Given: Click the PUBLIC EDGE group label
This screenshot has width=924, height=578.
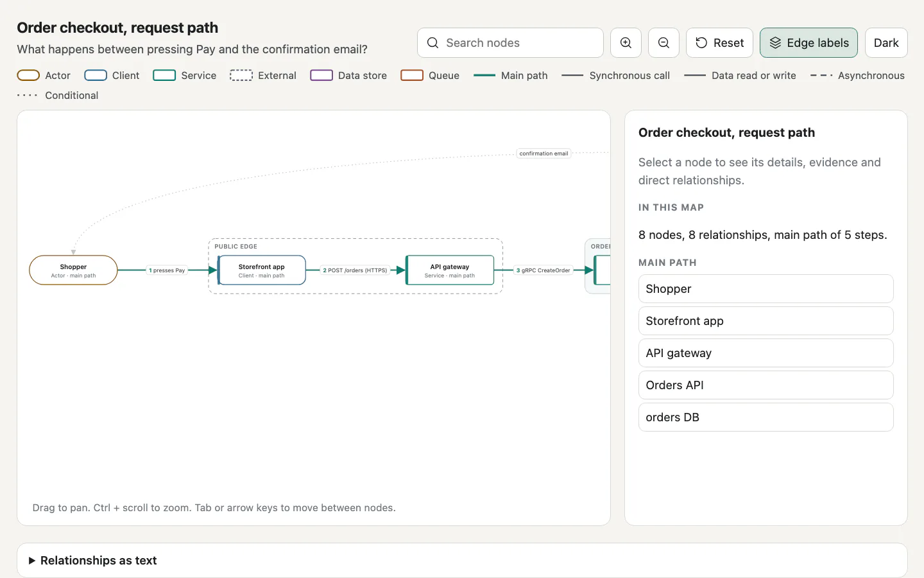Looking at the screenshot, I should pos(235,247).
